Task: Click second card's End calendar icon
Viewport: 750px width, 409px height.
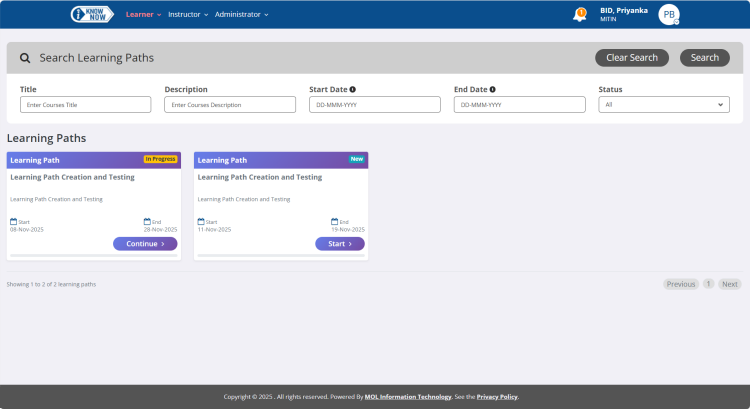Action: coord(335,222)
